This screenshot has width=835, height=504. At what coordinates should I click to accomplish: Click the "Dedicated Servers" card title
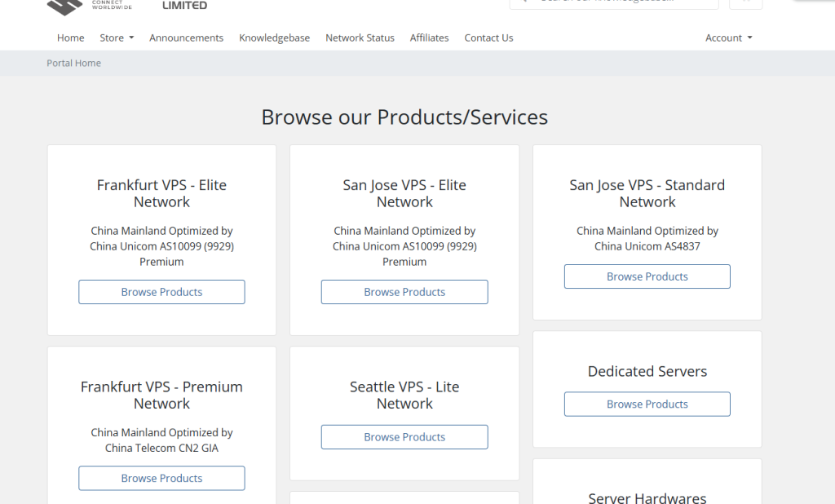pyautogui.click(x=647, y=371)
